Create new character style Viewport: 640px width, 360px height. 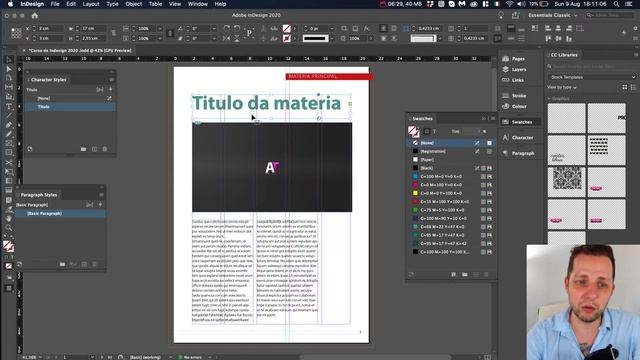coord(94,149)
